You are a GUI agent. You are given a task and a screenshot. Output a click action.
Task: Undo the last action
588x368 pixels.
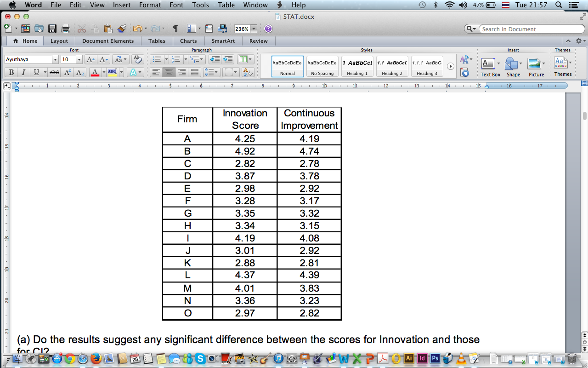click(137, 29)
